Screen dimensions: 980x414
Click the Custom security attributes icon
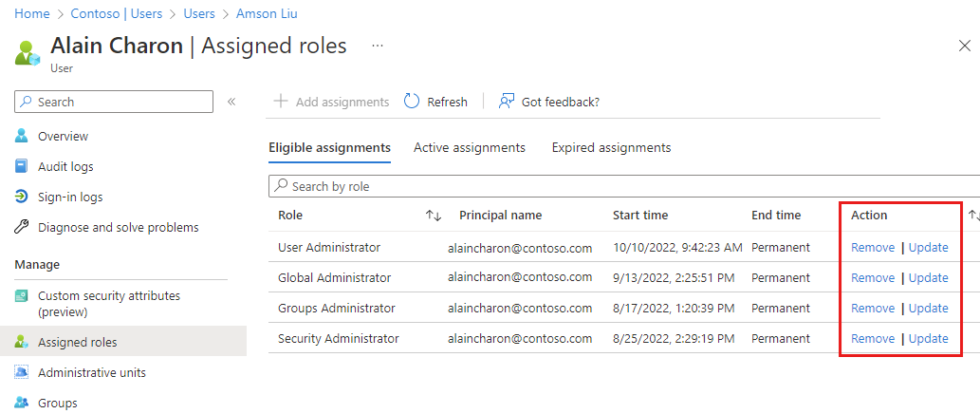[22, 296]
